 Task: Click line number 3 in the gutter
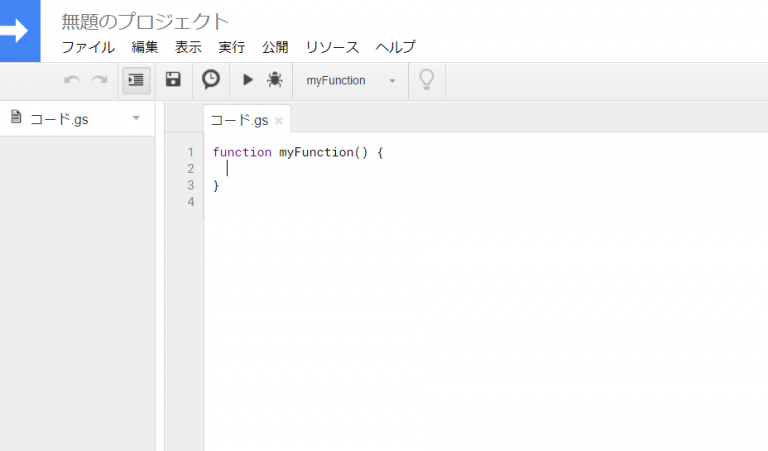pos(191,185)
